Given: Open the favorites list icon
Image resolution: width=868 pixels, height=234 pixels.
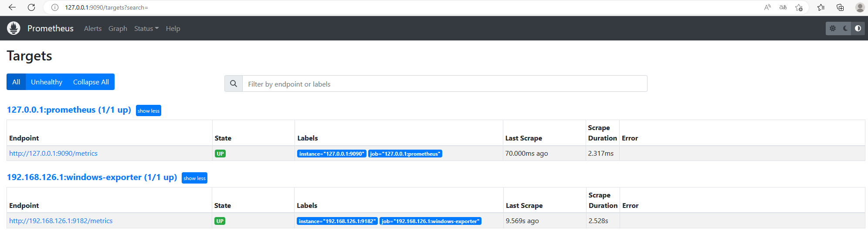Looking at the screenshot, I should tap(821, 7).
